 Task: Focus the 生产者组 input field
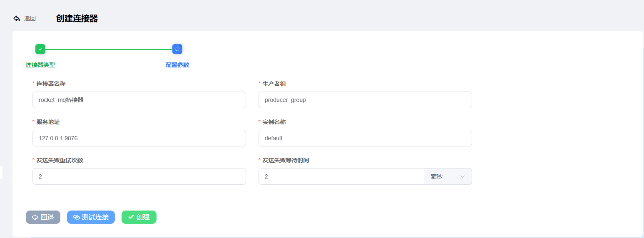pos(365,100)
